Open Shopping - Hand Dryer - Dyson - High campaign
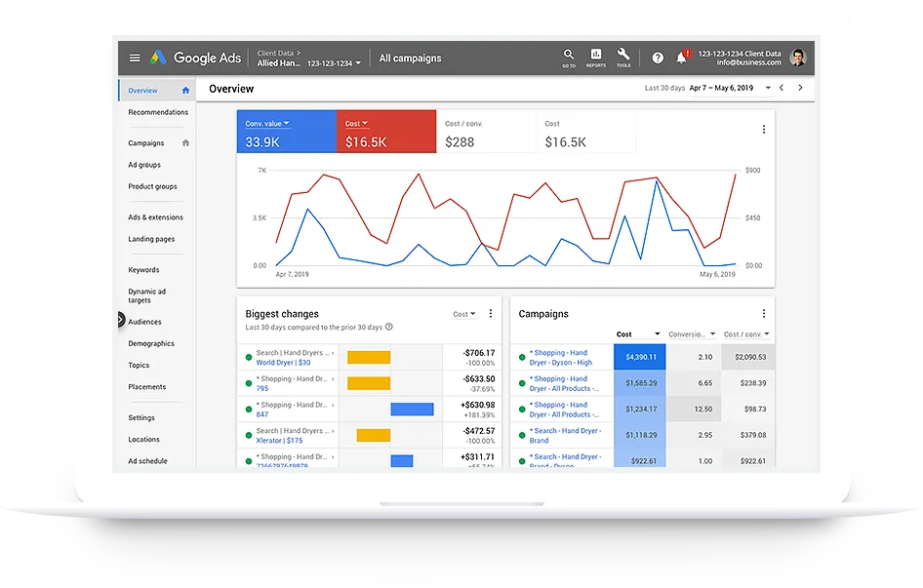The height and width of the screenshot is (588, 923). click(560, 358)
